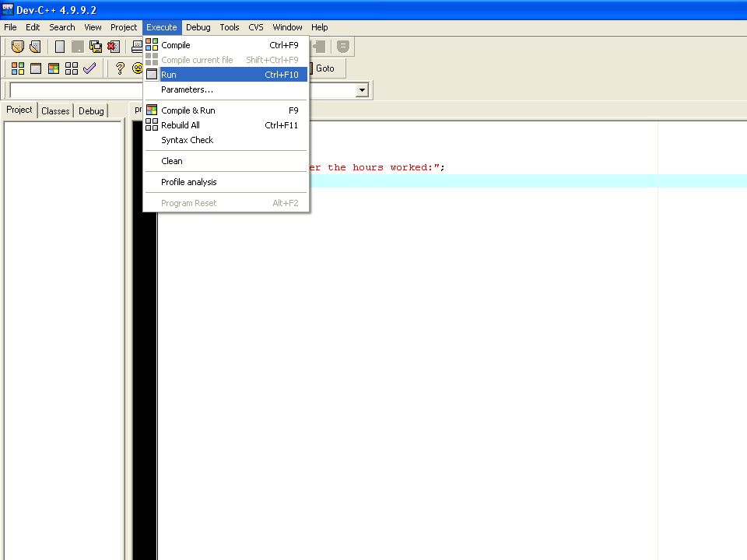Click the Print toolbar icon
Image resolution: width=747 pixels, height=560 pixels.
tap(137, 47)
